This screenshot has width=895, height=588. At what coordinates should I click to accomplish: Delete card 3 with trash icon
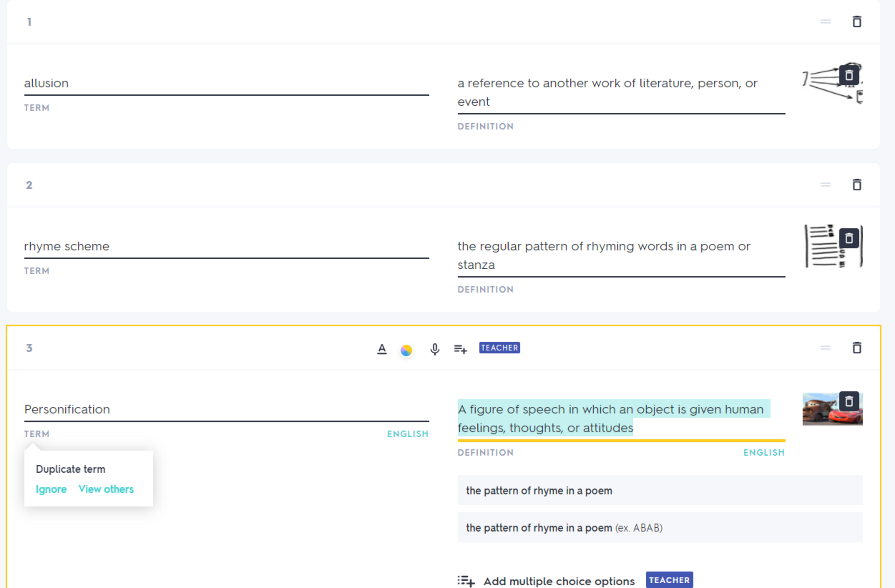(x=857, y=348)
